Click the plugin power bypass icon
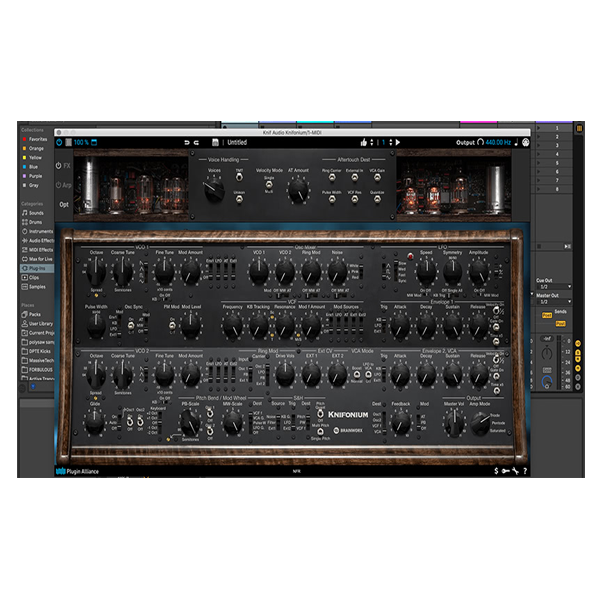600x600 pixels. pos(59,142)
